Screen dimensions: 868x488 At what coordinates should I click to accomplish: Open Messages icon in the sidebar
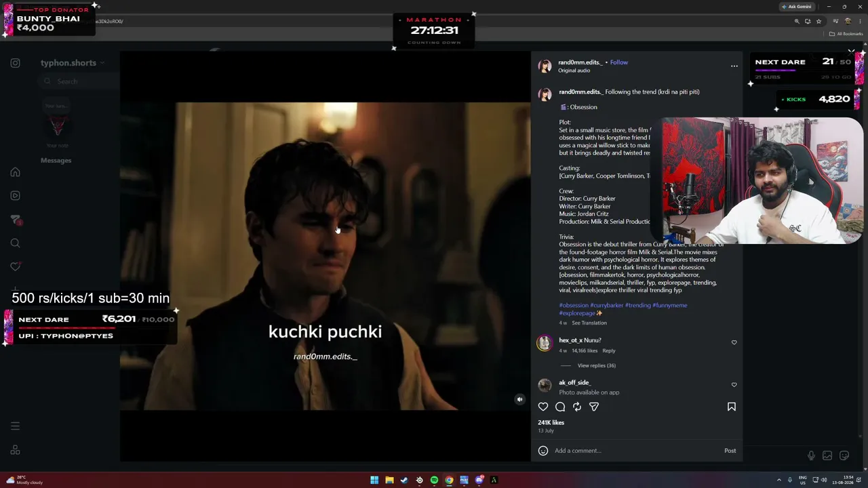(x=15, y=220)
